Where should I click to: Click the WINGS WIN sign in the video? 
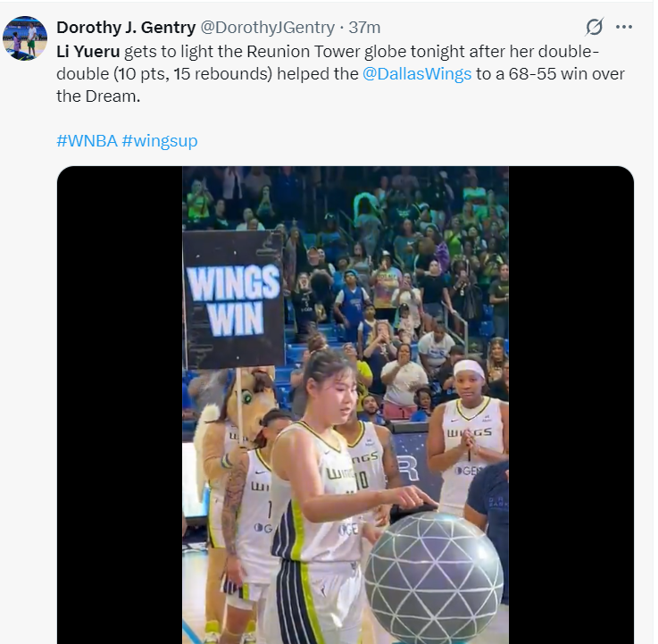(233, 300)
